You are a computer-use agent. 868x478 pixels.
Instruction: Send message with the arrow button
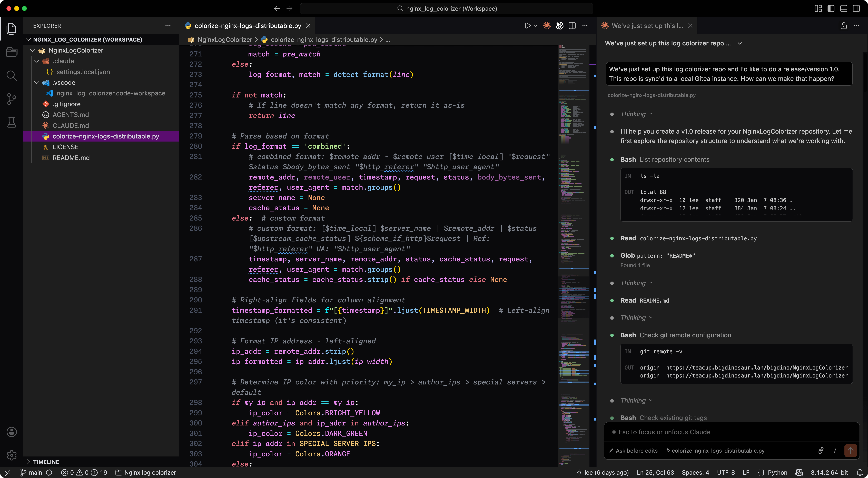point(850,450)
